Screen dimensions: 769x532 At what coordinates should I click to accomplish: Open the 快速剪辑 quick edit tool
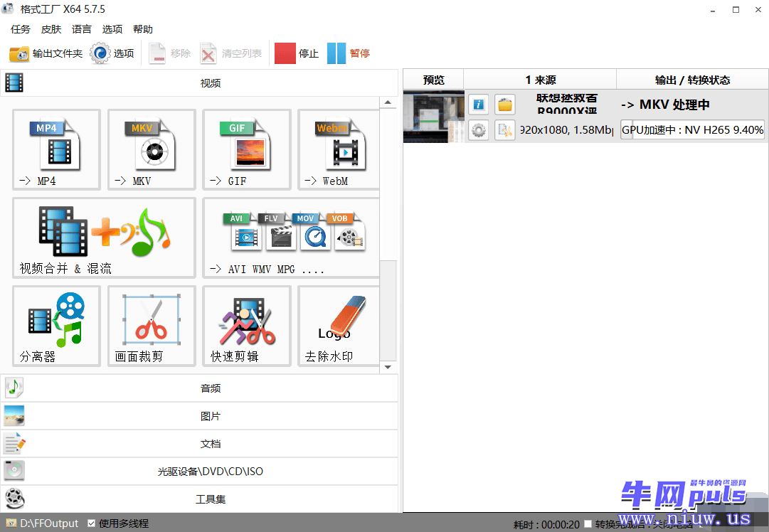coord(247,326)
